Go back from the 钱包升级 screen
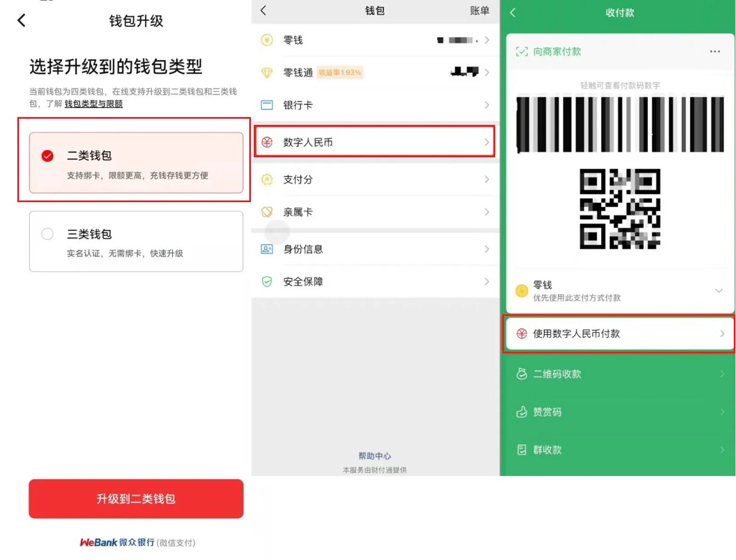736x560 pixels. click(21, 21)
